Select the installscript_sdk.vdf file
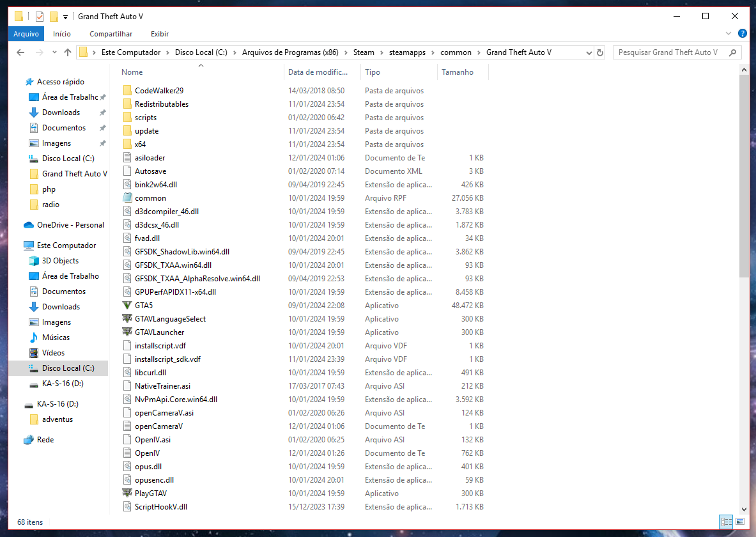The height and width of the screenshot is (537, 756). pos(167,359)
